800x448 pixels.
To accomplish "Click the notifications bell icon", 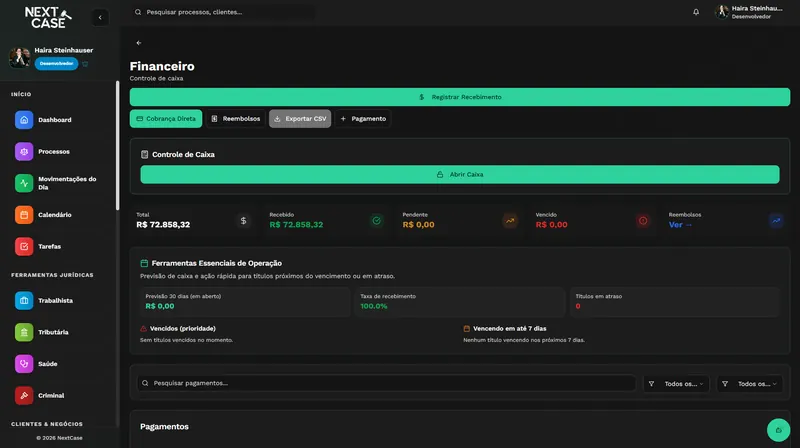I will 696,12.
